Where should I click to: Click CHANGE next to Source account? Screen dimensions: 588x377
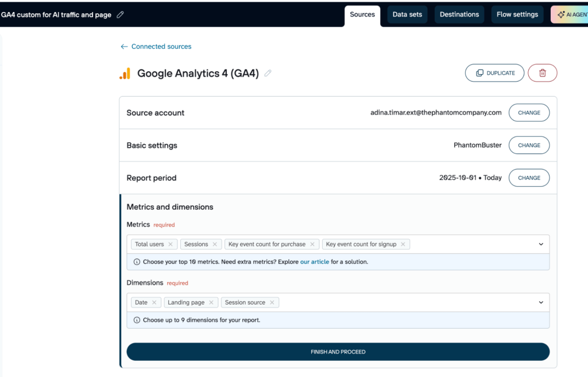(529, 113)
